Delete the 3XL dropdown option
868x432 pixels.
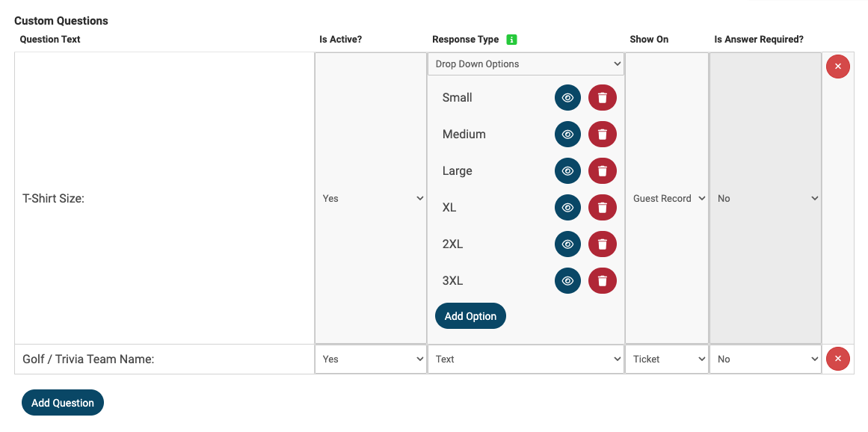[x=602, y=281]
